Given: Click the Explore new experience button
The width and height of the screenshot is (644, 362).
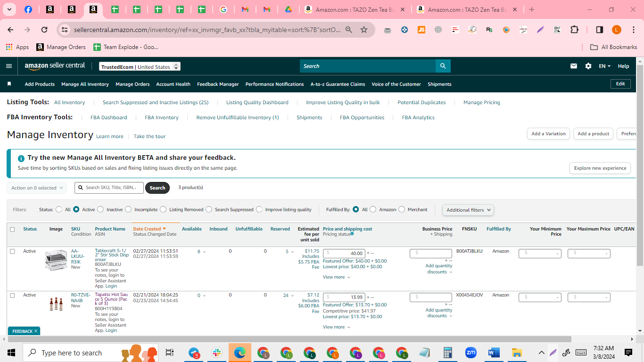Looking at the screenshot, I should pyautogui.click(x=600, y=168).
